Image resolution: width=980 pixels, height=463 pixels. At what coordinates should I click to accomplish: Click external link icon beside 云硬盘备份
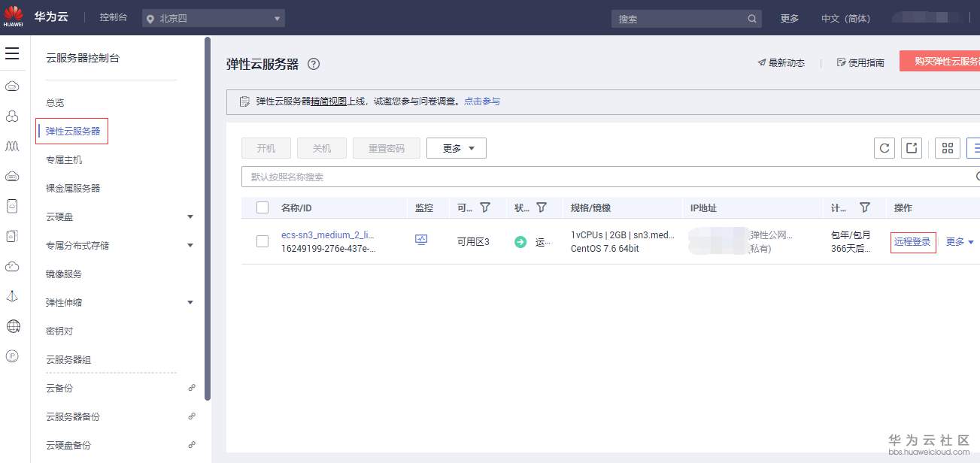[192, 445]
